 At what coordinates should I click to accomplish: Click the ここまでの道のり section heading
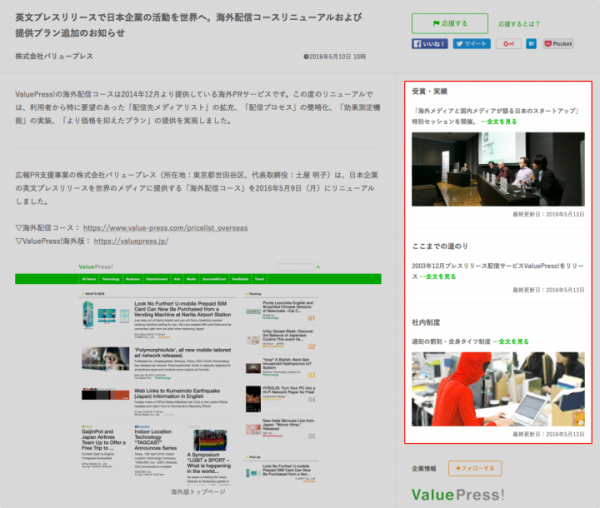(x=440, y=246)
